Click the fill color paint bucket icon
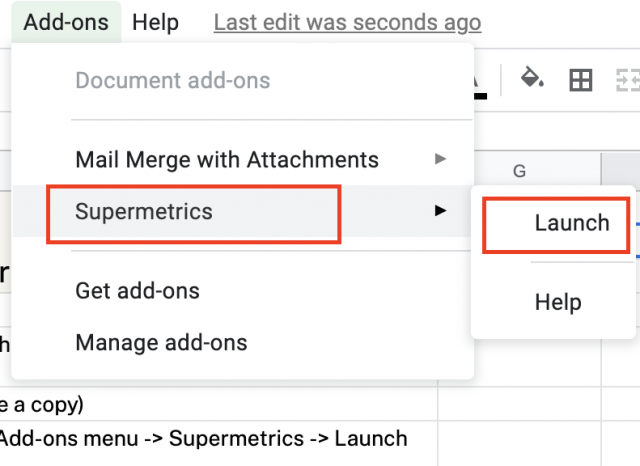640x466 pixels. 533,79
